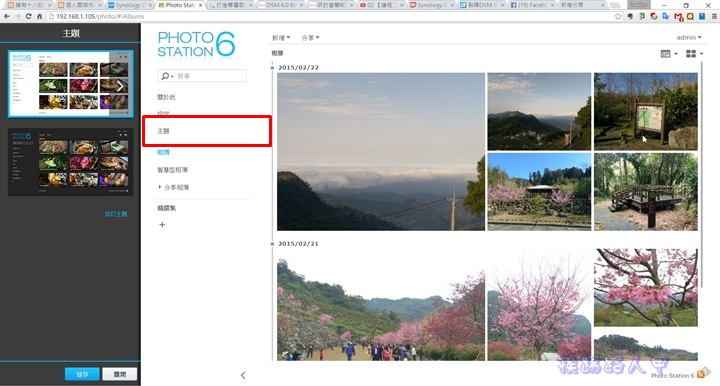Select the dark theme preview thumbnail
The image size is (720, 386).
[x=71, y=162]
